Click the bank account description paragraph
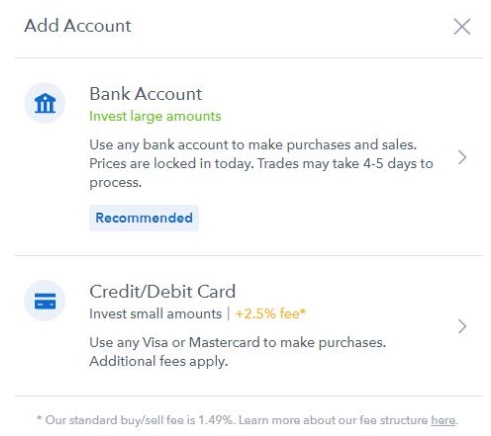491x436 pixels. [x=261, y=163]
